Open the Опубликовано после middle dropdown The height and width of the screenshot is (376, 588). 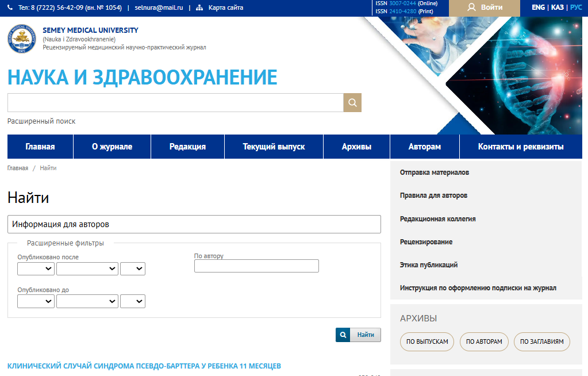87,268
